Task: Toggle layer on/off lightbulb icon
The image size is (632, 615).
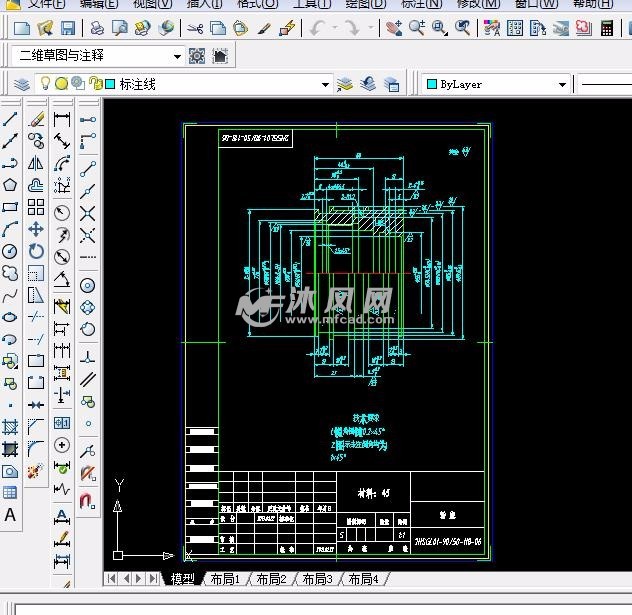Action: 45,84
